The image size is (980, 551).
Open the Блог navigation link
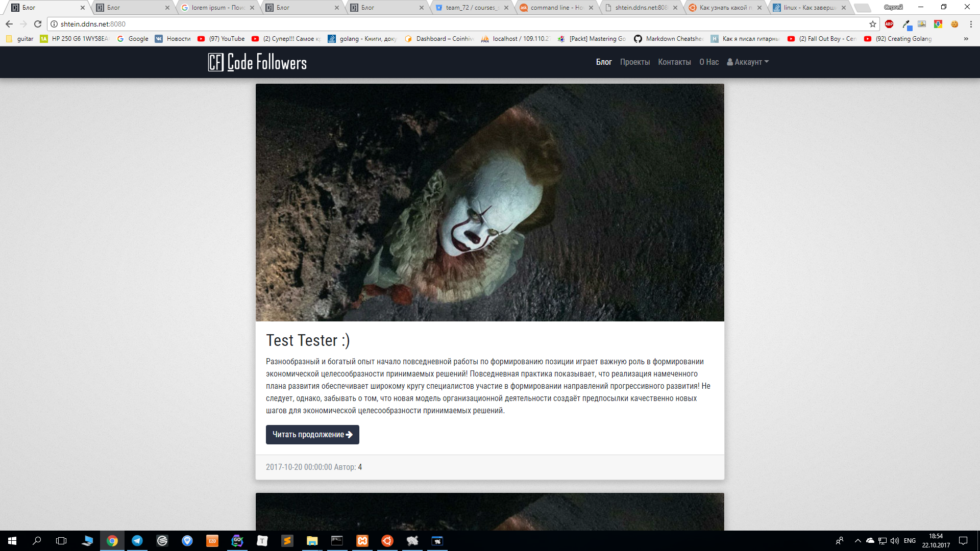click(x=604, y=62)
